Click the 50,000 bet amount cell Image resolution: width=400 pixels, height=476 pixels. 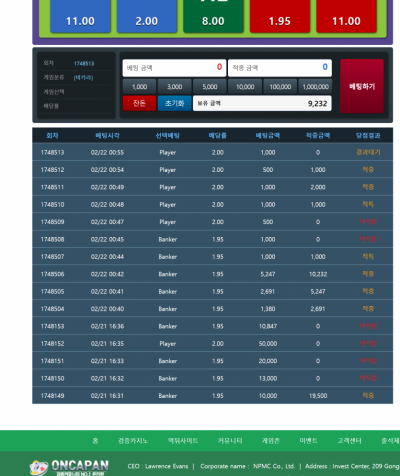point(268,344)
